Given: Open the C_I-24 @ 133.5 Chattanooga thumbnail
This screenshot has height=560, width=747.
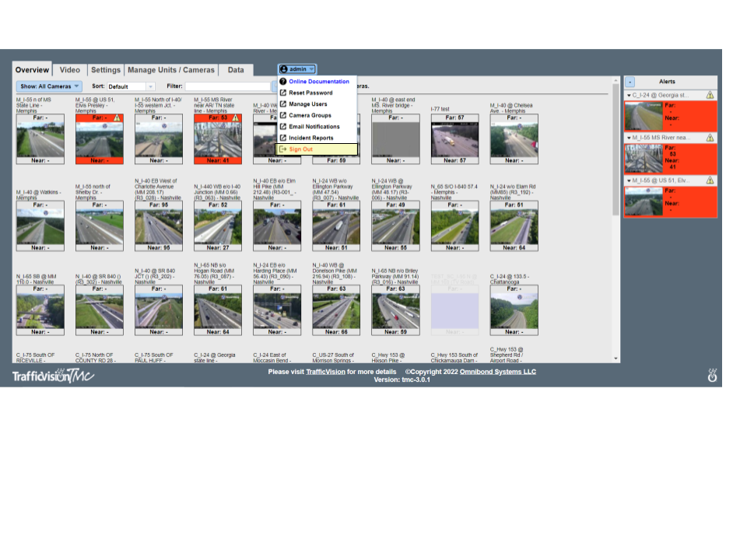Looking at the screenshot, I should 514,310.
